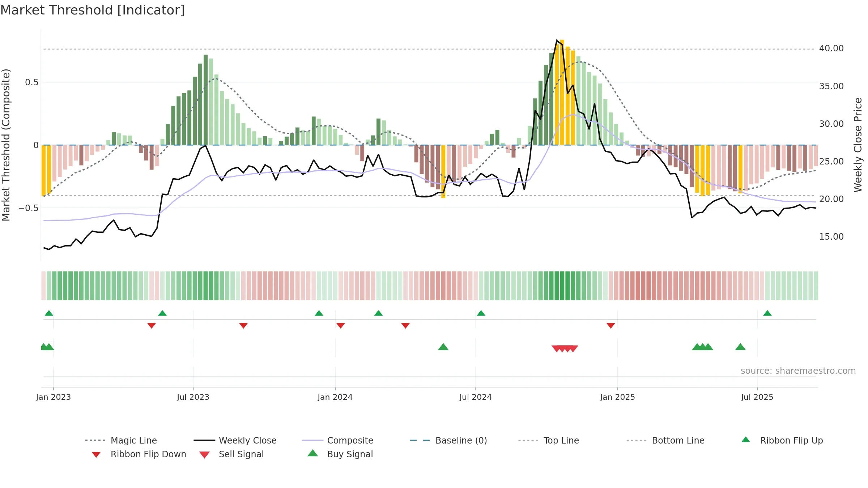Toggle the Ribbon Flip Up legend entry
The image size is (868, 488).
pos(782,440)
